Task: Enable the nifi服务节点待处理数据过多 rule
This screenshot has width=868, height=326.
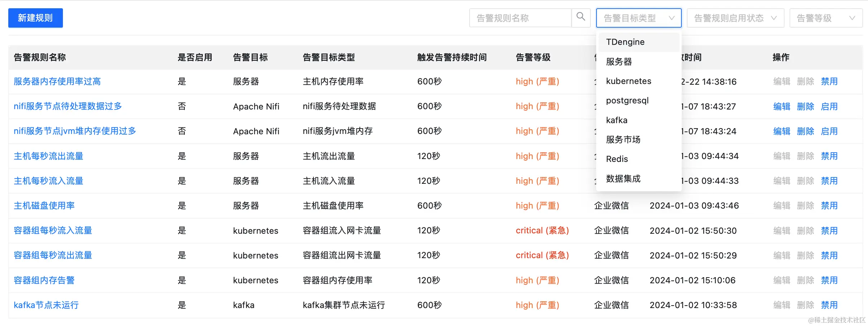Action: click(830, 106)
